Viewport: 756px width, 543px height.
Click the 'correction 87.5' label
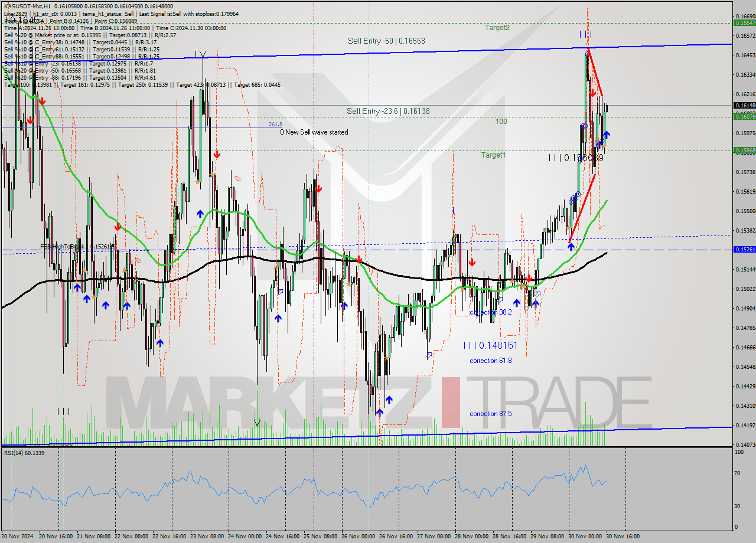click(x=491, y=414)
